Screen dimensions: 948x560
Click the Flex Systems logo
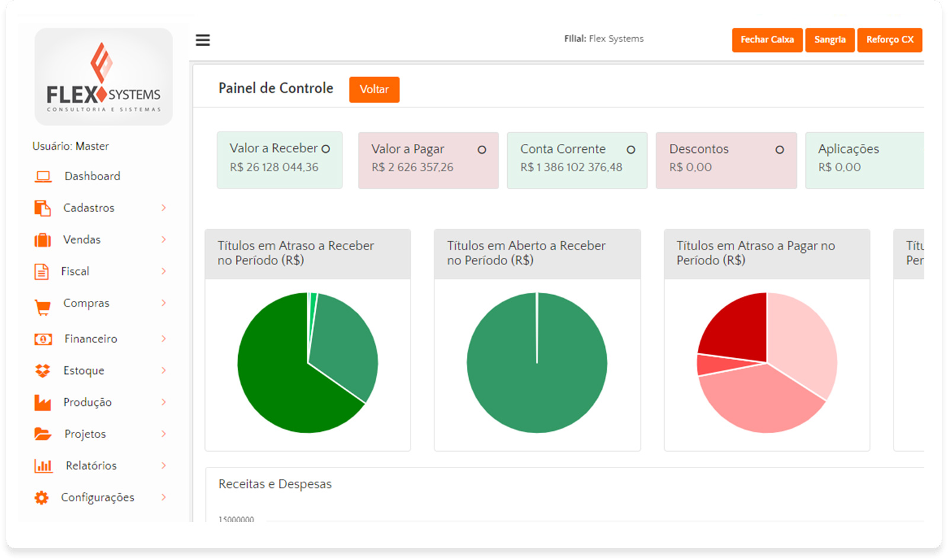[104, 77]
